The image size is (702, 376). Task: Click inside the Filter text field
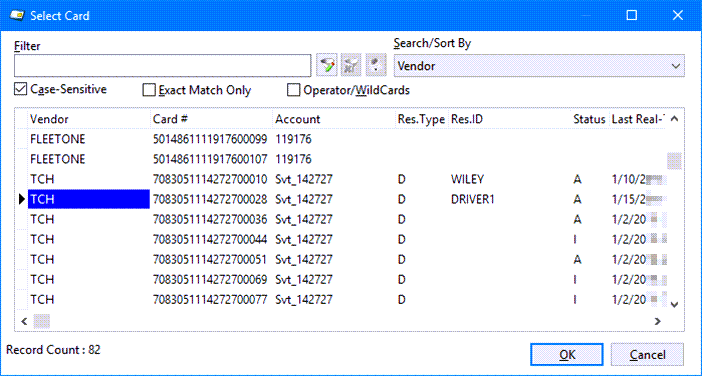click(x=163, y=66)
